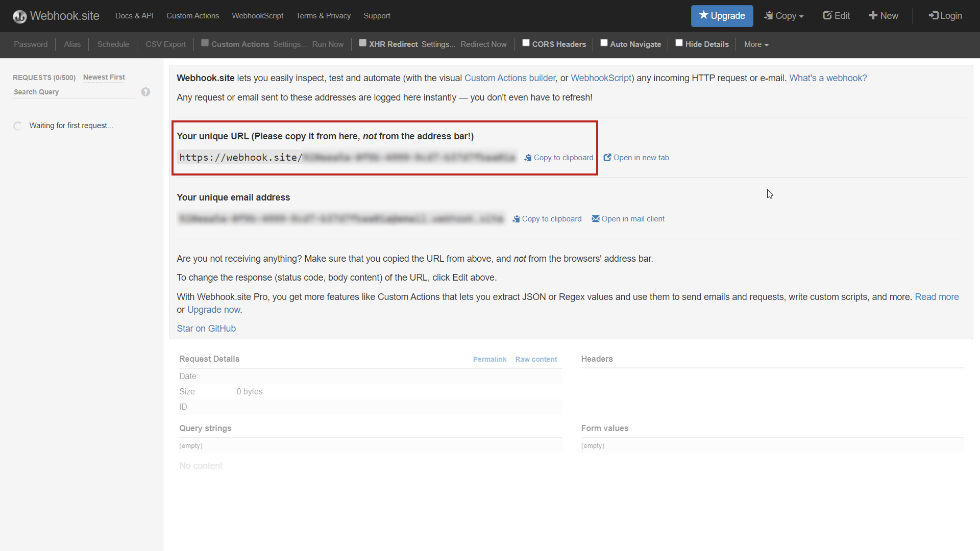Viewport: 980px width, 551px height.
Task: Click the unique webhook URL text
Action: point(347,158)
